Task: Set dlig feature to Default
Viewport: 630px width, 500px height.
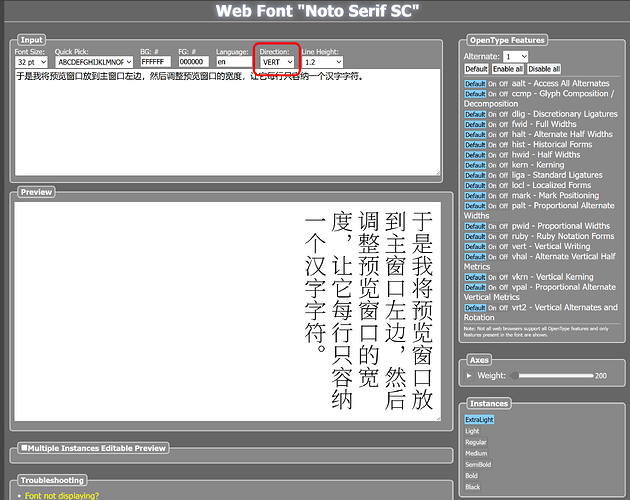Action: 475,115
